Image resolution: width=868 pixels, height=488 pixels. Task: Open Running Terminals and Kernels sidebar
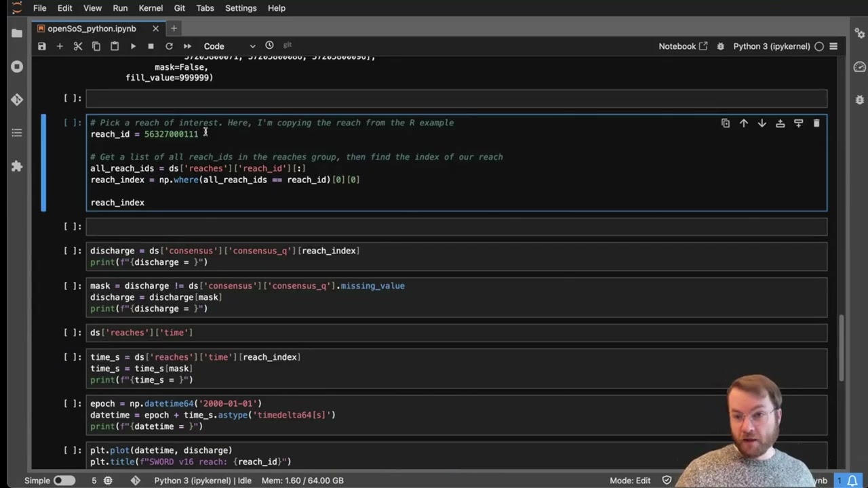17,66
